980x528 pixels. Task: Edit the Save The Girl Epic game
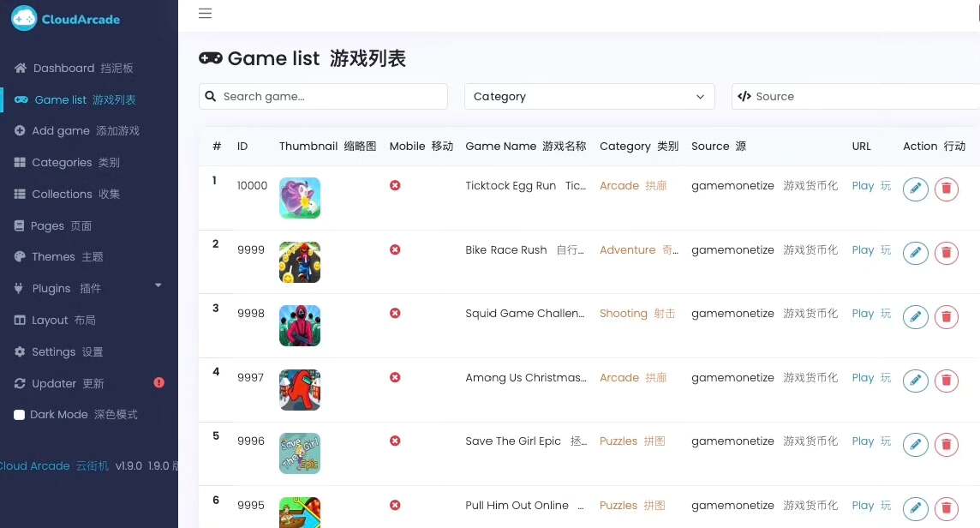[x=915, y=444]
